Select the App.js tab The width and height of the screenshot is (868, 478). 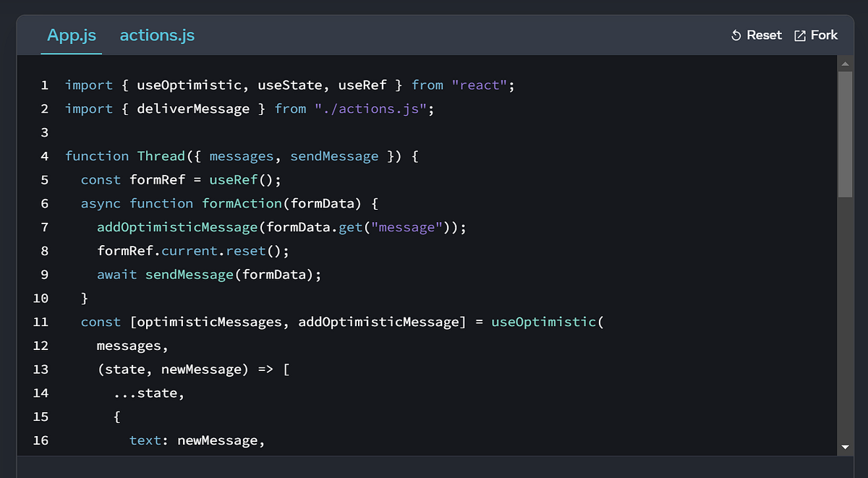(x=71, y=35)
